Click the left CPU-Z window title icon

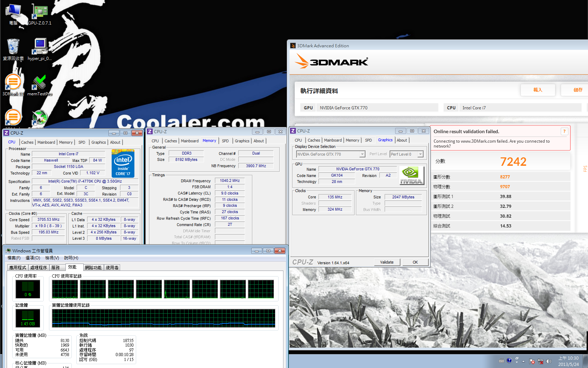point(6,133)
